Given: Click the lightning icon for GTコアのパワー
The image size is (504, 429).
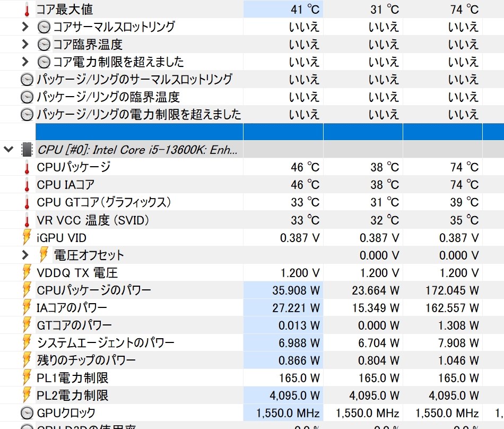Looking at the screenshot, I should [27, 325].
